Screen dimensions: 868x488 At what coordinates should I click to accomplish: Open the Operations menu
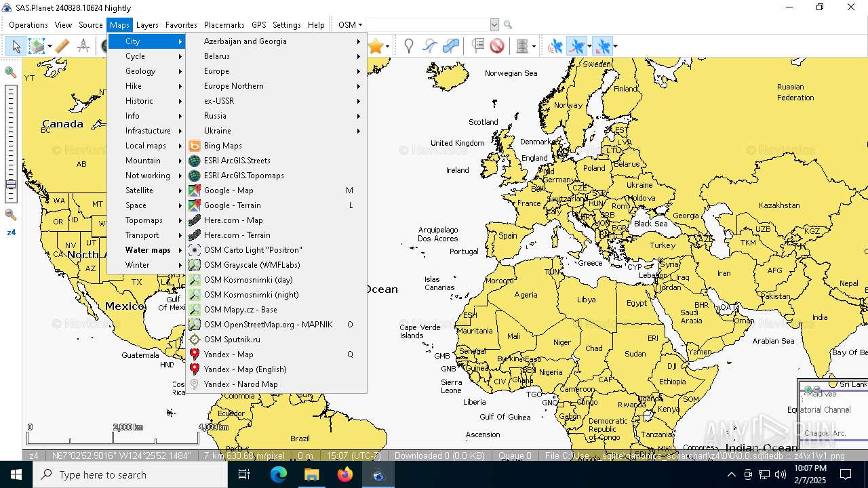coord(28,24)
